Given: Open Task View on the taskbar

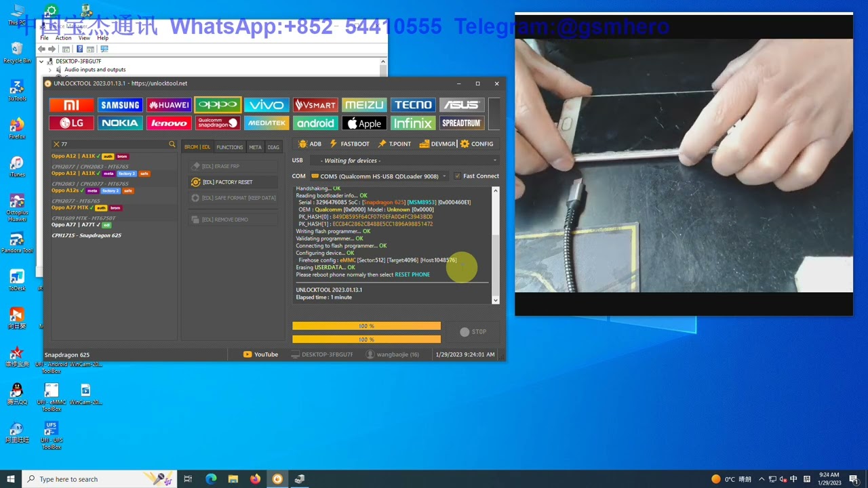Looking at the screenshot, I should [x=189, y=479].
